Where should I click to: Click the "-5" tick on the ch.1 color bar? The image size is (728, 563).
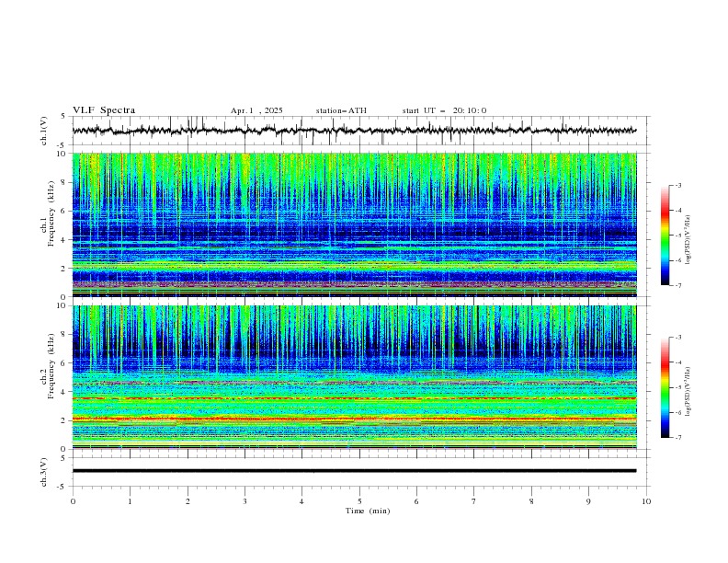pos(678,236)
